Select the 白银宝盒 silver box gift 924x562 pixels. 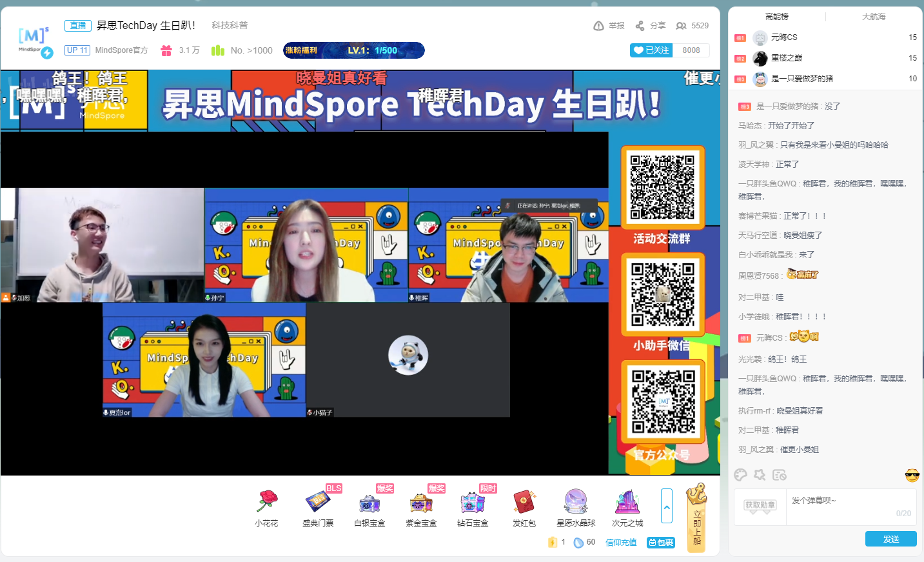click(x=369, y=508)
